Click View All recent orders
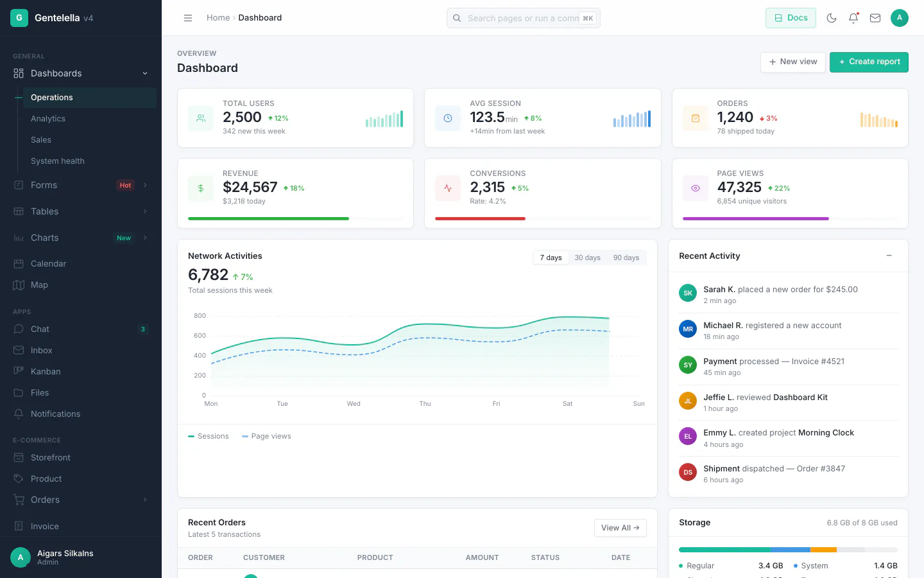The height and width of the screenshot is (578, 924). click(620, 528)
